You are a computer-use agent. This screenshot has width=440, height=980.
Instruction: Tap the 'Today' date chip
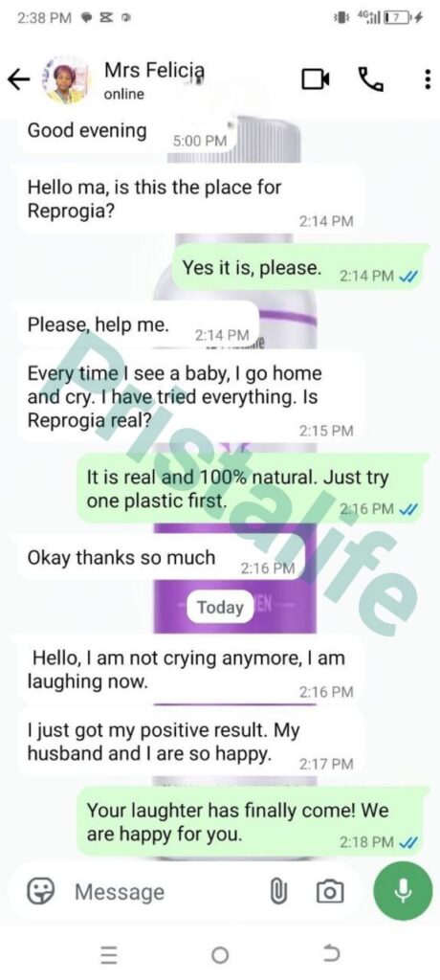[220, 607]
